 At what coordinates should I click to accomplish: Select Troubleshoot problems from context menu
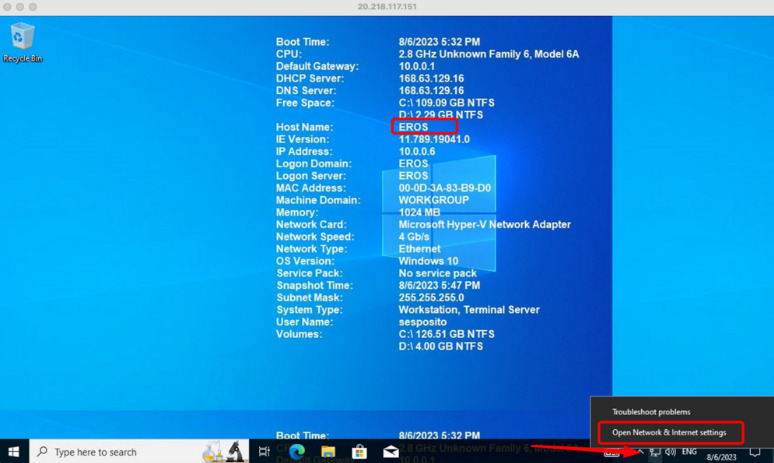pos(651,412)
